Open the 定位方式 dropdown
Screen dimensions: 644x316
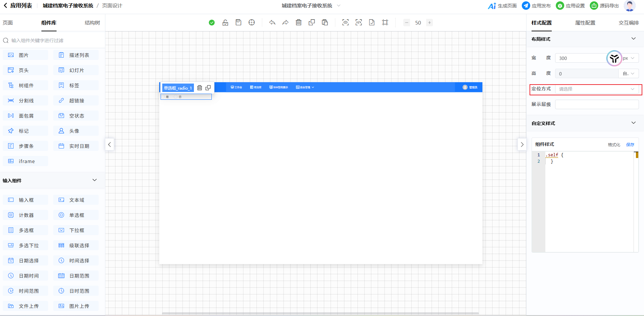coord(597,89)
